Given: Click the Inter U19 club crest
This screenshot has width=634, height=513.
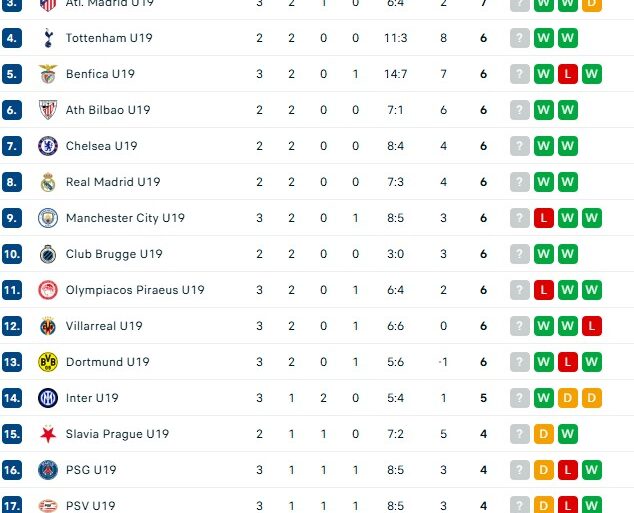Looking at the screenshot, I should (48, 398).
